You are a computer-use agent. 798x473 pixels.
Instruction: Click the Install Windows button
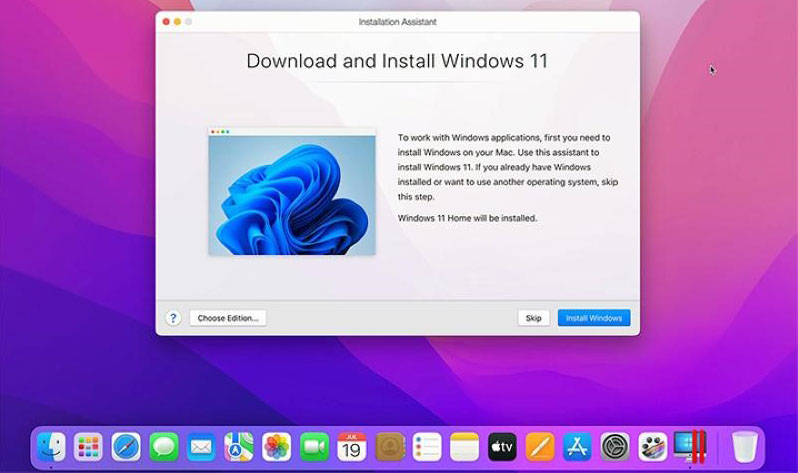pos(594,318)
